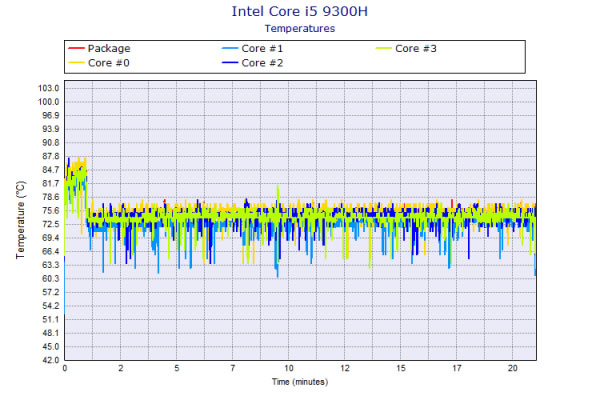Click the 87.8 y-axis value
Screen dimensions: 600x400
[51, 156]
